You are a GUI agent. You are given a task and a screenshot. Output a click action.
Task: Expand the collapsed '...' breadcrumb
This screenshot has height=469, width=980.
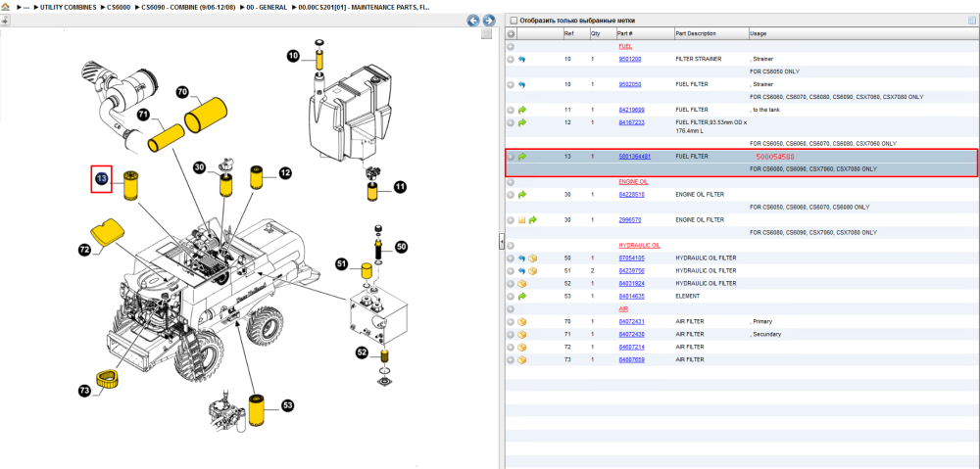26,7
